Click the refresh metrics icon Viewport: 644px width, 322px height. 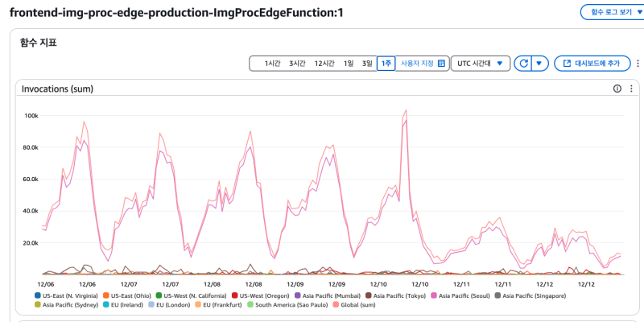[x=524, y=63]
